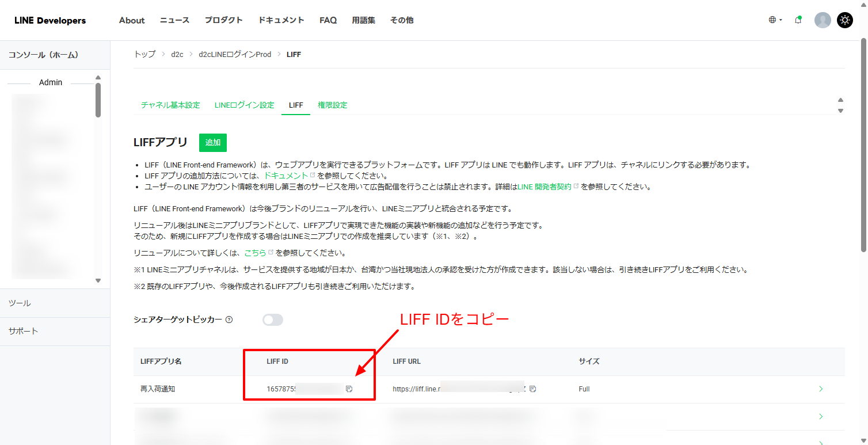Open the second LIFF app row chevron
This screenshot has height=445, width=868.
pos(821,416)
